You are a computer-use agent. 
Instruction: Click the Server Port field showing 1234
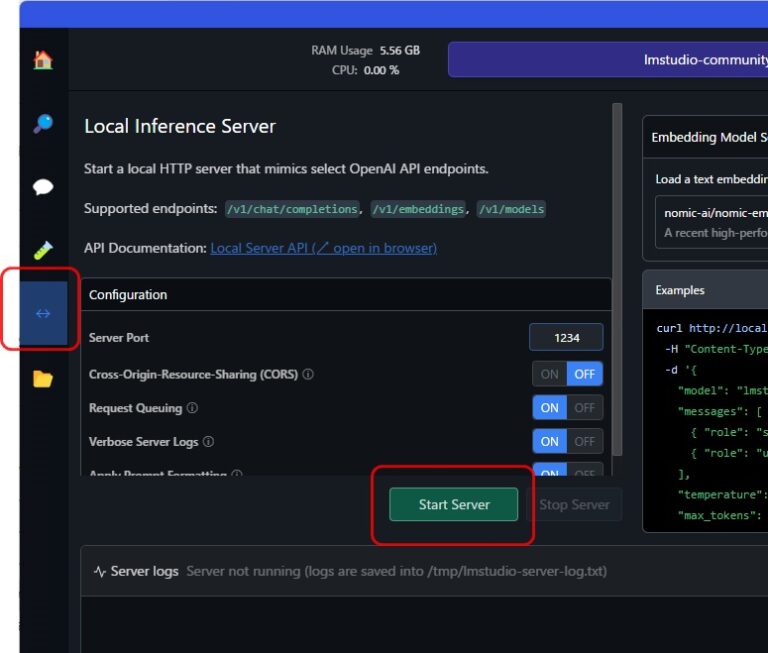(566, 338)
